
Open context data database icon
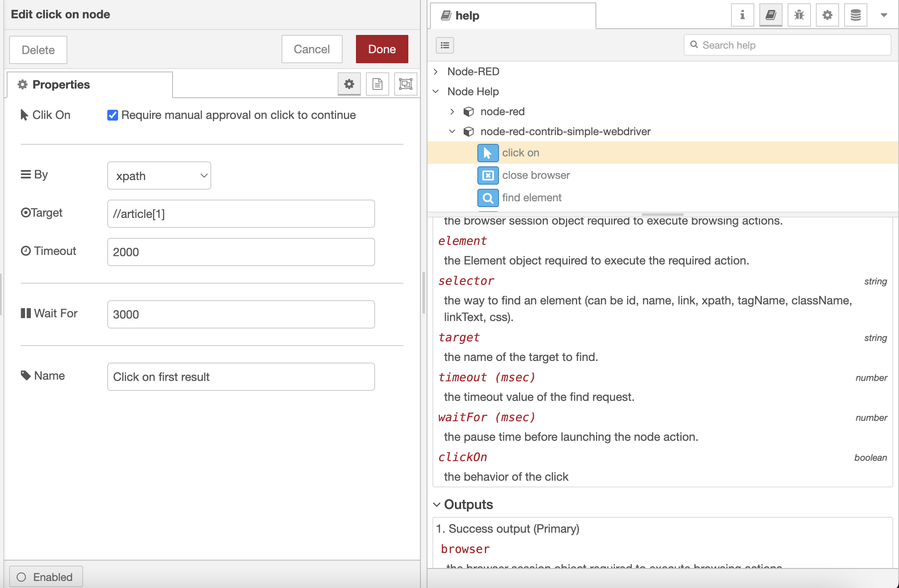click(855, 15)
